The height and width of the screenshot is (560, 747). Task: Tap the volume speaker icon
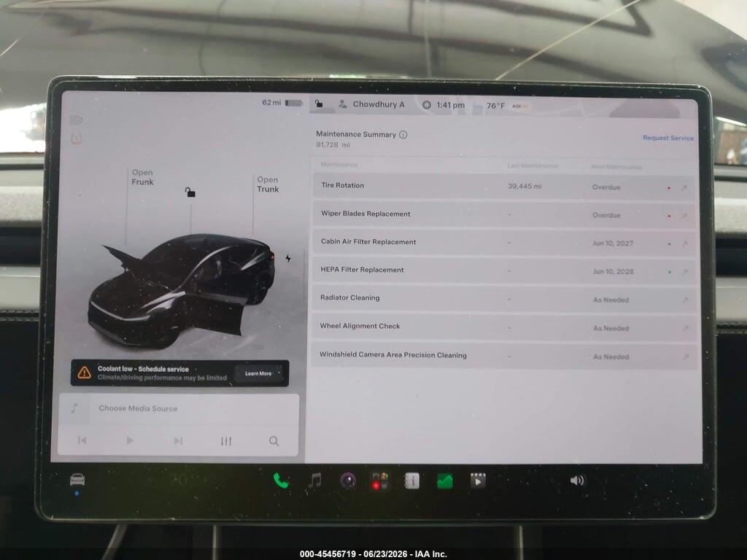577,481
